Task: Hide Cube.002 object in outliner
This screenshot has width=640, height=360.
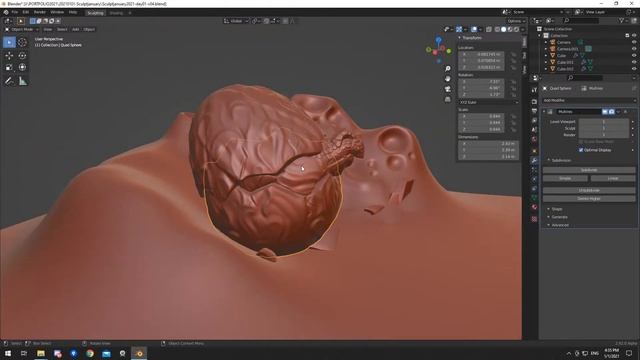Action: 634,69
